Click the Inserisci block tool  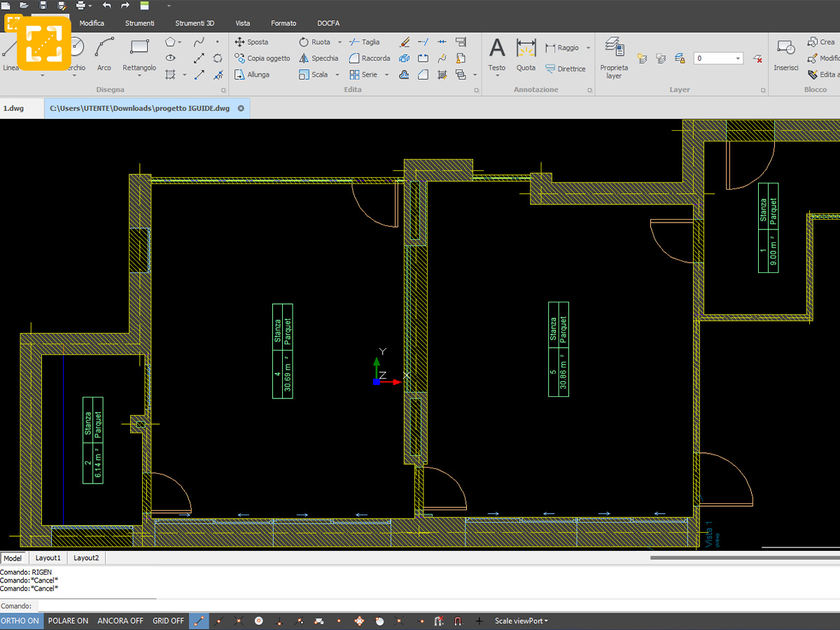click(786, 55)
